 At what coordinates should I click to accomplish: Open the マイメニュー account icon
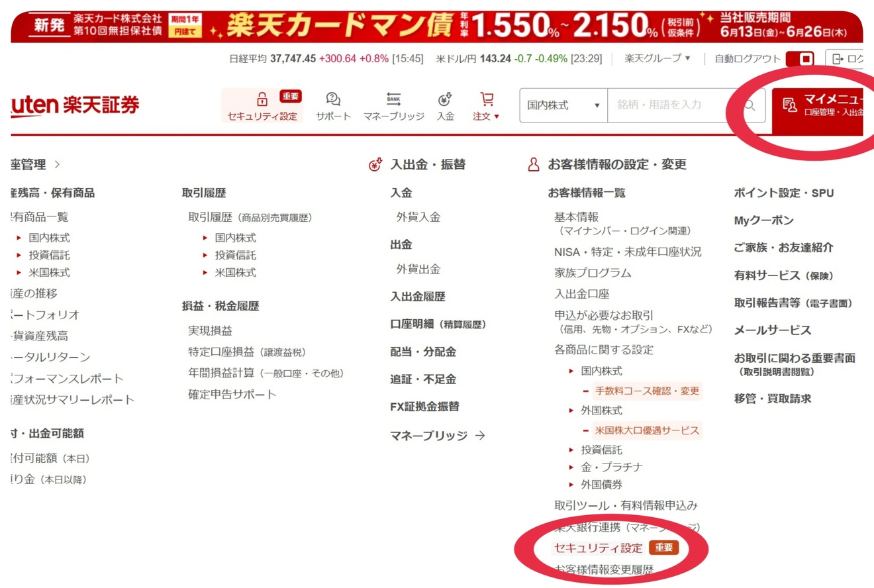tap(789, 105)
